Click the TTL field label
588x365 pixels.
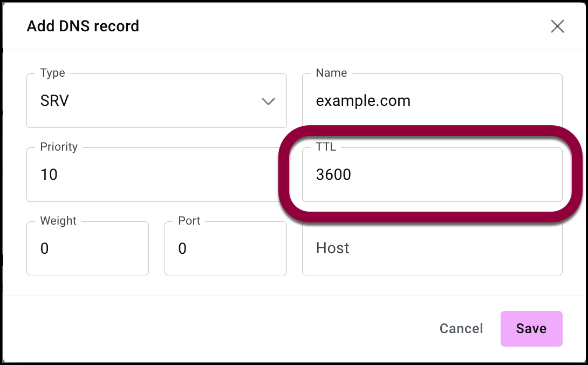click(x=326, y=147)
